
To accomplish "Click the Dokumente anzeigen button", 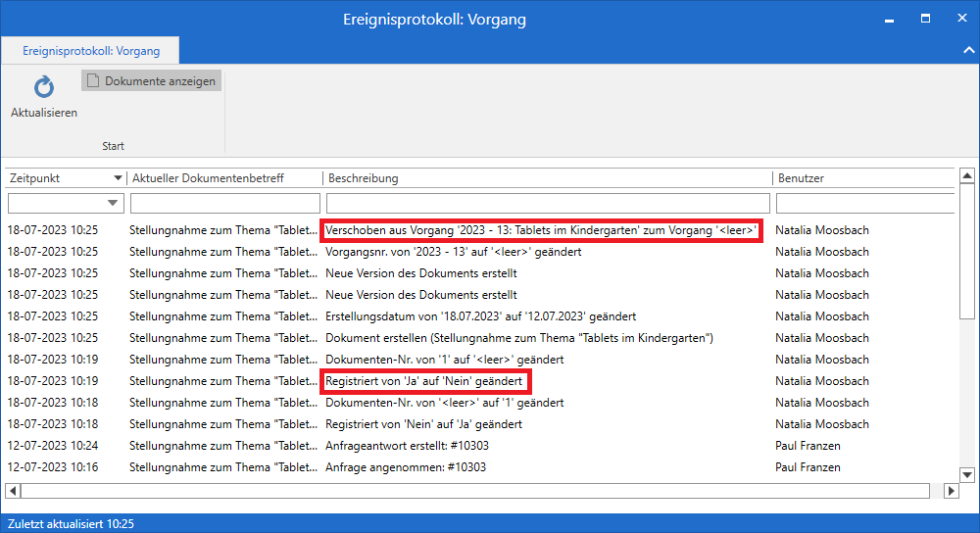I will tap(152, 81).
